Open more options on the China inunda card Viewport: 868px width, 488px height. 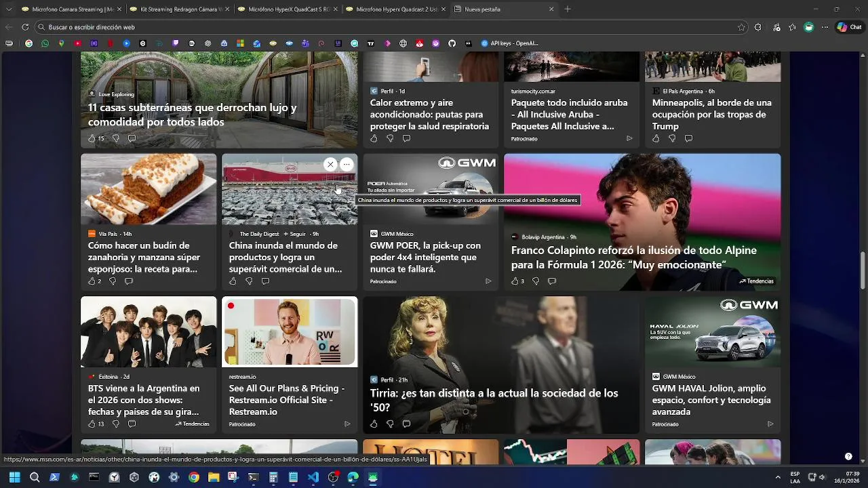coord(347,165)
